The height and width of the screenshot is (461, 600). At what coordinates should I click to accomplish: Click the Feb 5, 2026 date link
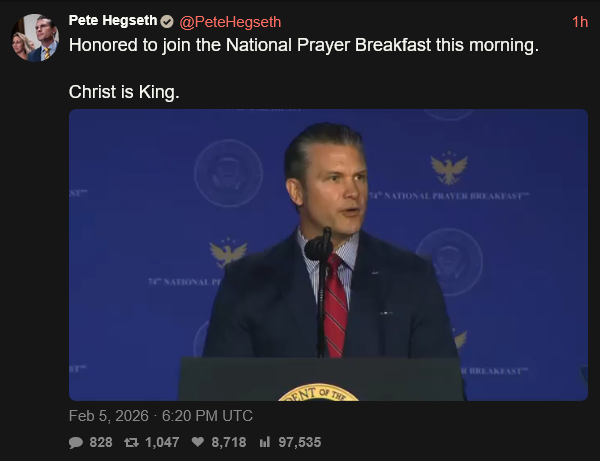(108, 415)
